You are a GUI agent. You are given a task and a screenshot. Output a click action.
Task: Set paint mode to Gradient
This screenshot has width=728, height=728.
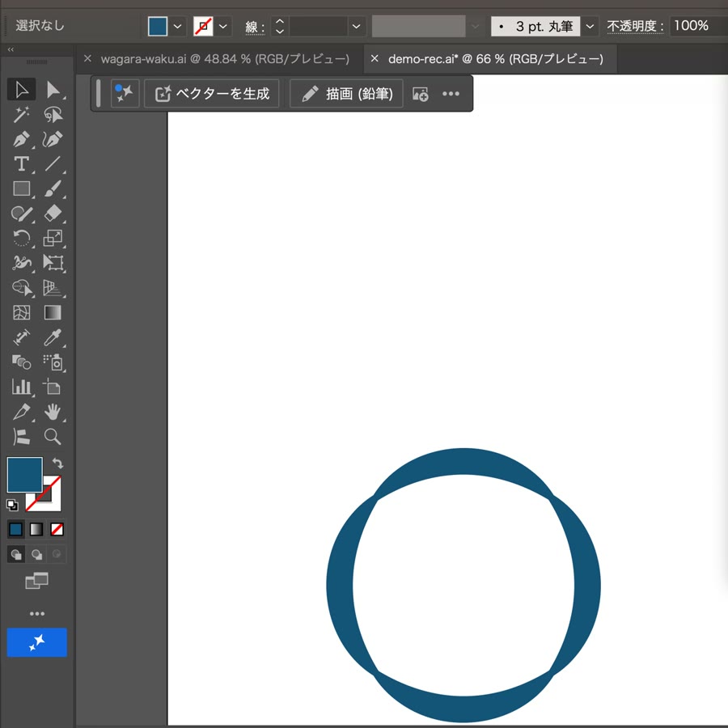pyautogui.click(x=36, y=529)
